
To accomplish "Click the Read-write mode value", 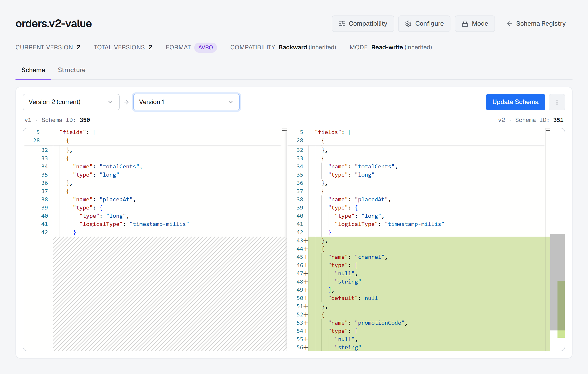I will (387, 47).
